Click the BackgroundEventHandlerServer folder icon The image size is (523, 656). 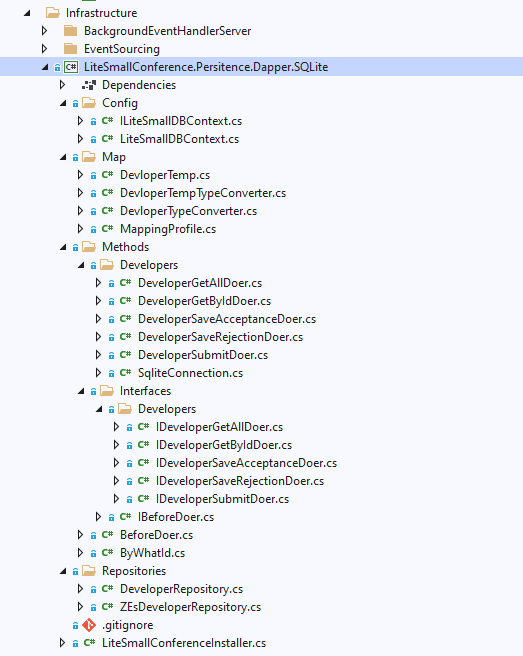71,31
